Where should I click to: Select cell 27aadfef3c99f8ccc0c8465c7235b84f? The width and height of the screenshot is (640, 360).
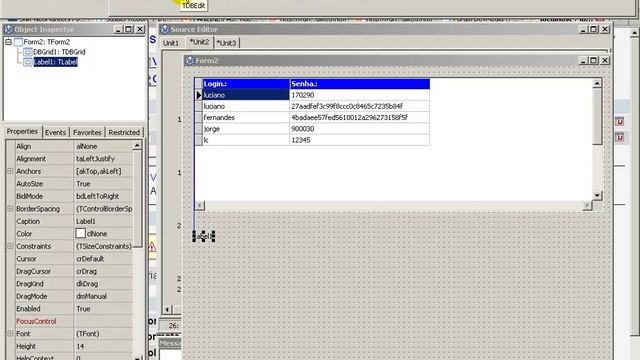(360, 106)
